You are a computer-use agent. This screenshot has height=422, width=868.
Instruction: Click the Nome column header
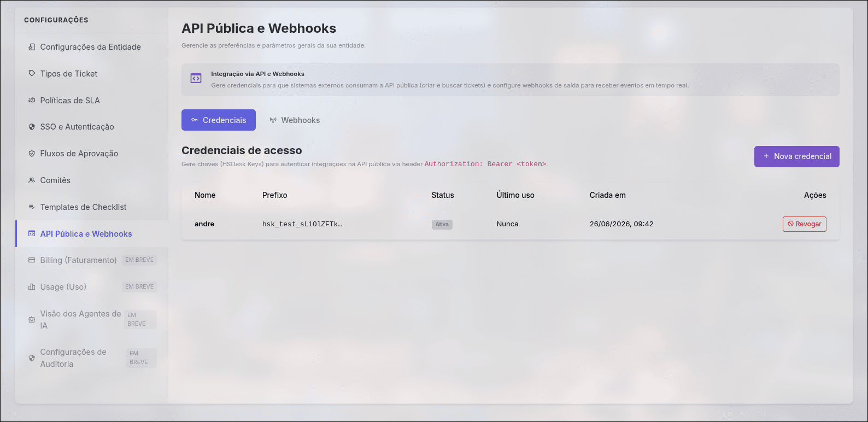(205, 195)
